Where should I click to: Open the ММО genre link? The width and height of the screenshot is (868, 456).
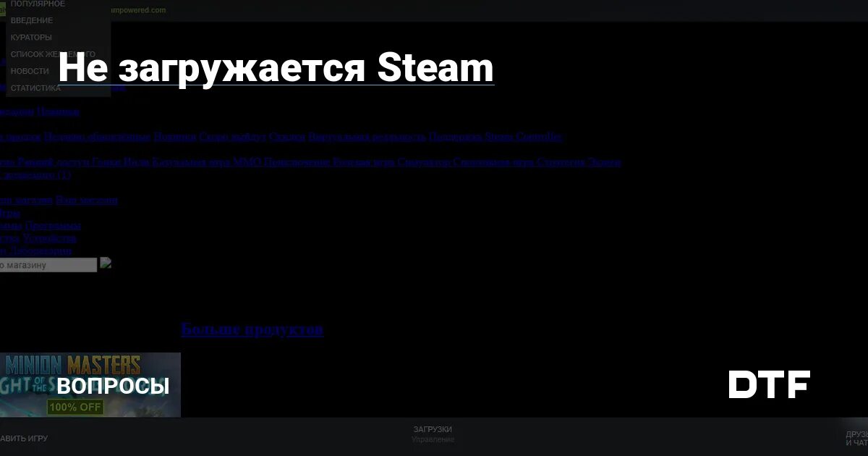247,163
